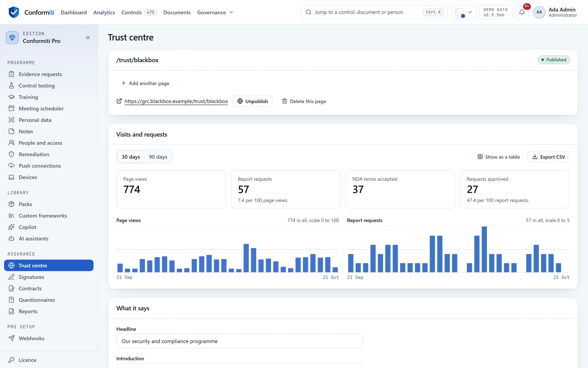Unpublish the trust page
Screen dimensions: 588x368
tap(252, 101)
